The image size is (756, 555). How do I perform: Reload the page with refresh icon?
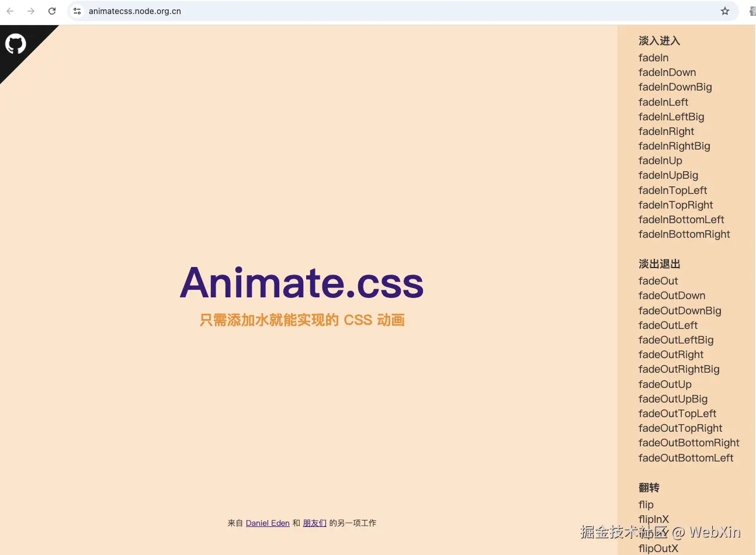tap(52, 11)
